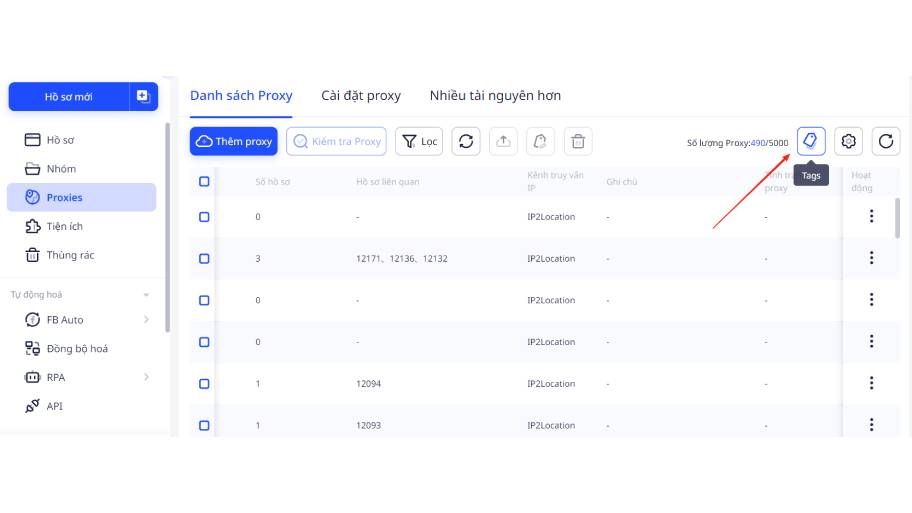912x513 pixels.
Task: Switch to Danh sách Proxy tab
Action: [241, 95]
